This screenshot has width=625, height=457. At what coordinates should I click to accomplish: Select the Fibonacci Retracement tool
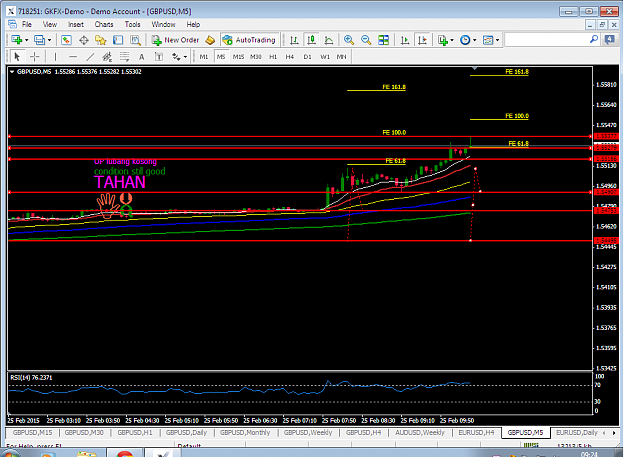(124, 57)
